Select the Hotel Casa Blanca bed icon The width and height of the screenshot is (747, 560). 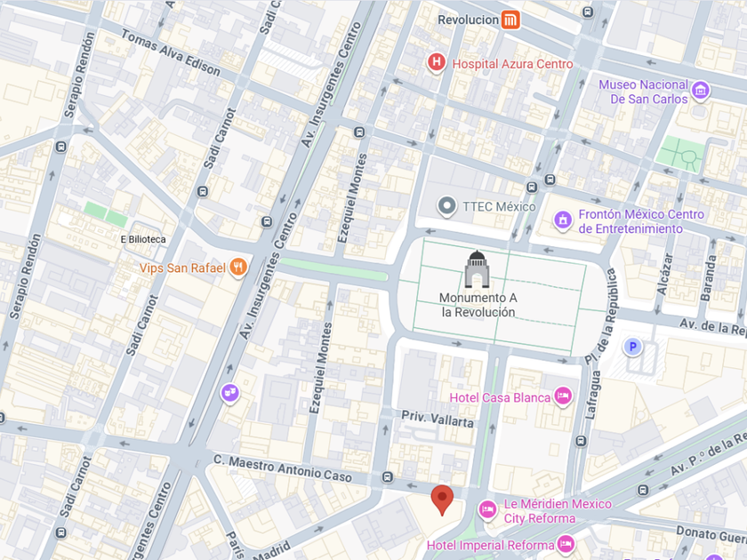tap(563, 396)
